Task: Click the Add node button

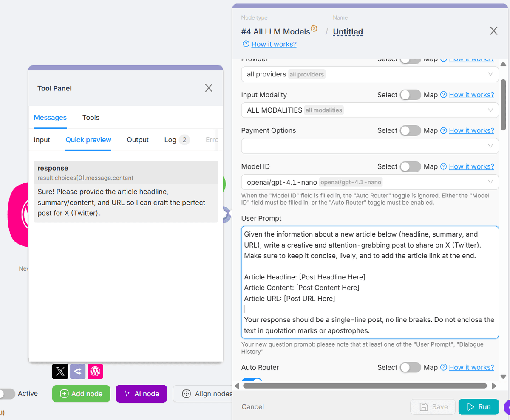Action: (81, 394)
